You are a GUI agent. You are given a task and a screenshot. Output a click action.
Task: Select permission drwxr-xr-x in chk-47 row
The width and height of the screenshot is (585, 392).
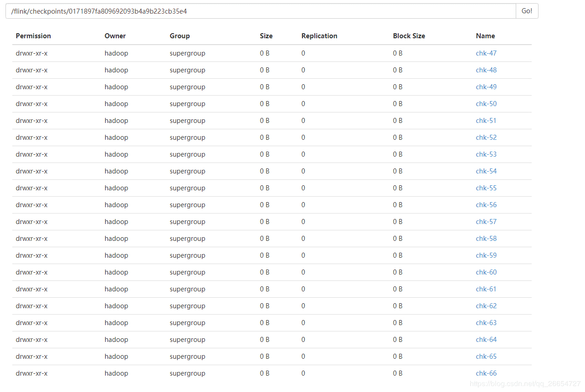32,53
